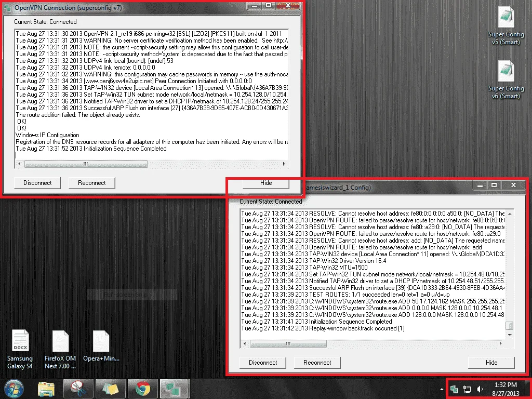This screenshot has width=532, height=399.
Task: Click 'Replay-window backtrack occurred [1]' log line
Action: tap(323, 328)
